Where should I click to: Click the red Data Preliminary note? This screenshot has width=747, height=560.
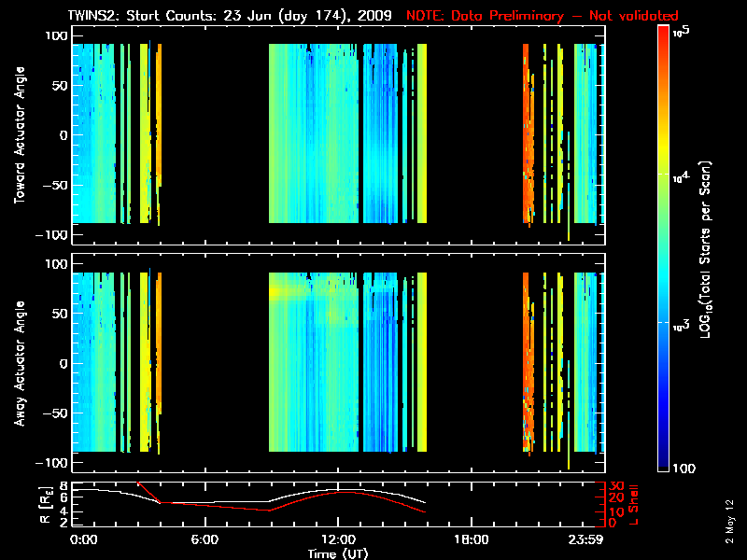542,16
